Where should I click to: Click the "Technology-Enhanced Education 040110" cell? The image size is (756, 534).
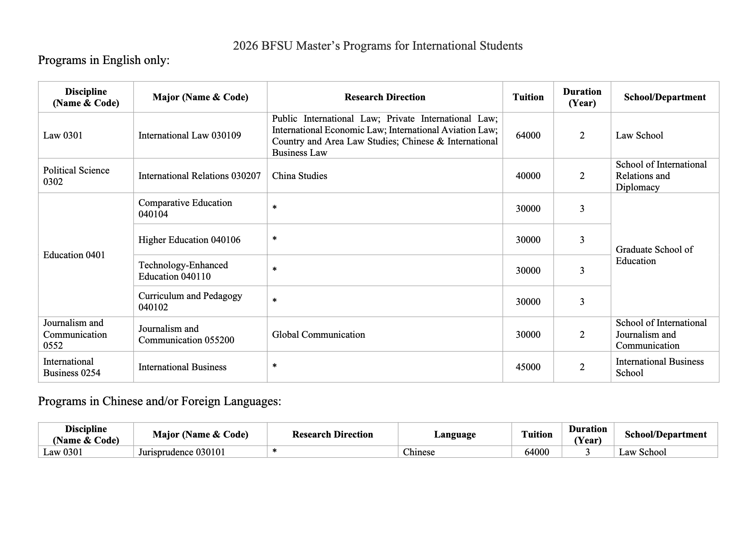coord(183,270)
